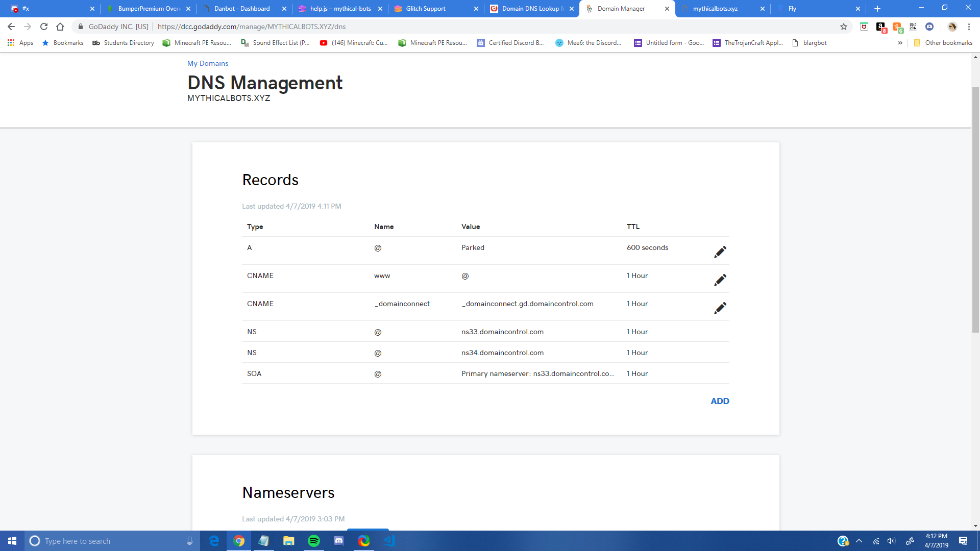Viewport: 980px width, 551px height.
Task: Open new browser tab
Action: point(877,9)
